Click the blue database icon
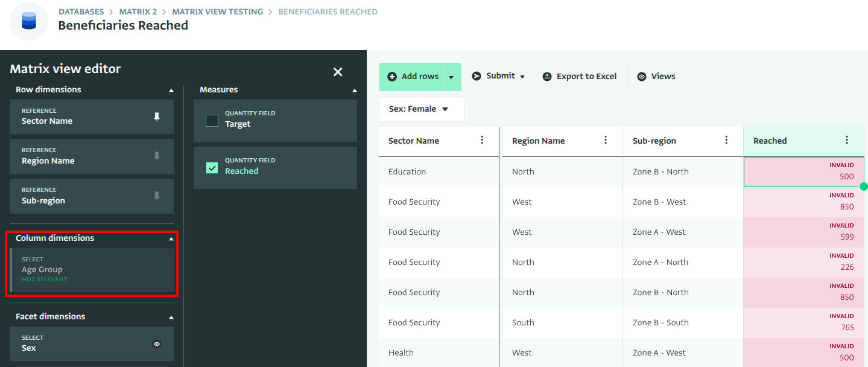Screen dimensions: 868x367 coord(29,21)
